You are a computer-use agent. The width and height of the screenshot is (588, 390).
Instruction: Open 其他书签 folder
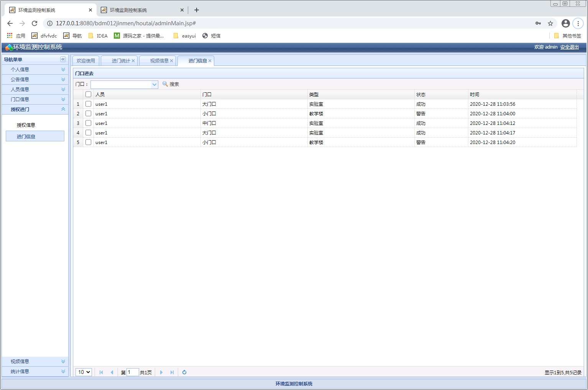(x=568, y=36)
